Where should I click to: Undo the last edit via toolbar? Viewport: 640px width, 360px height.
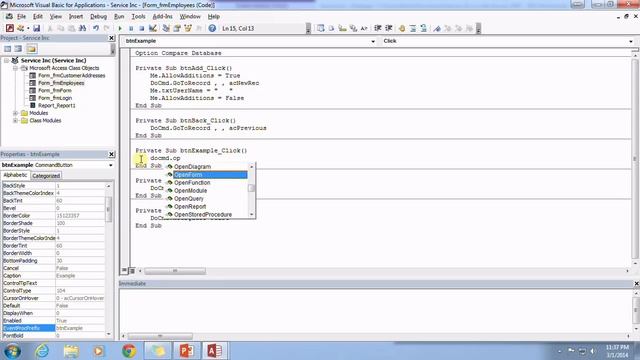coord(96,28)
